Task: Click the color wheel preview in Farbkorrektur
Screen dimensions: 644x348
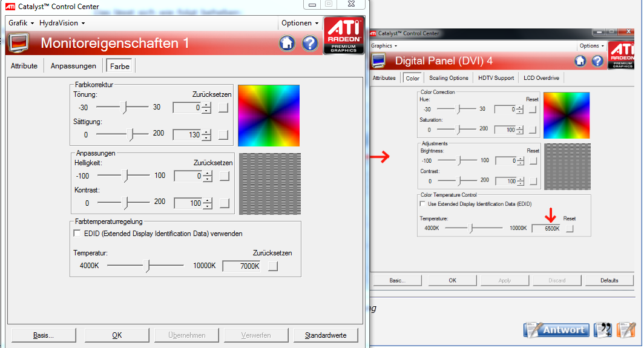Action: (x=269, y=116)
